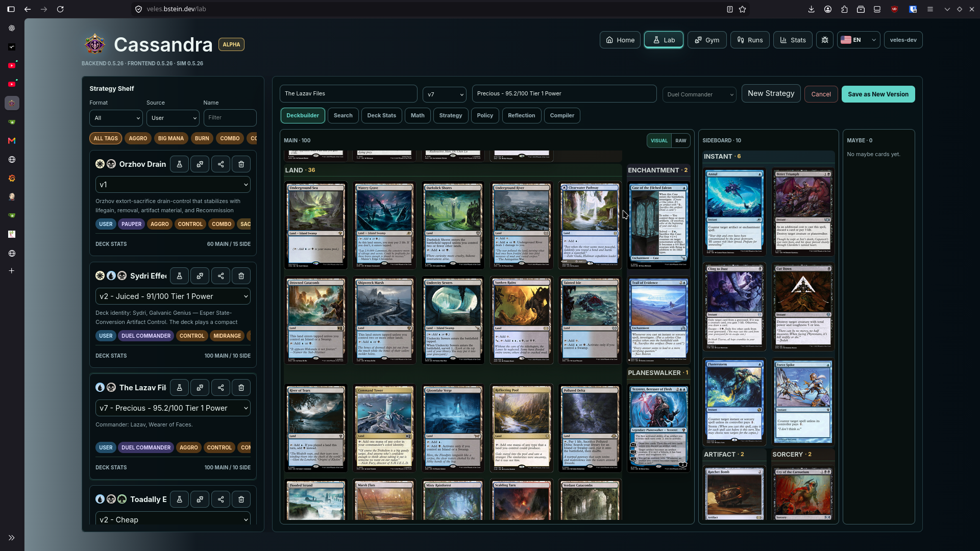This screenshot has height=551, width=980.
Task: Switch to the Policy tab
Action: tap(485, 115)
